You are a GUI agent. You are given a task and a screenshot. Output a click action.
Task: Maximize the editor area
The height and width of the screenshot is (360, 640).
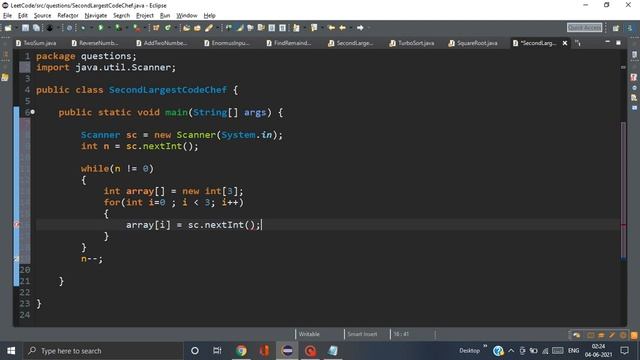(x=618, y=42)
